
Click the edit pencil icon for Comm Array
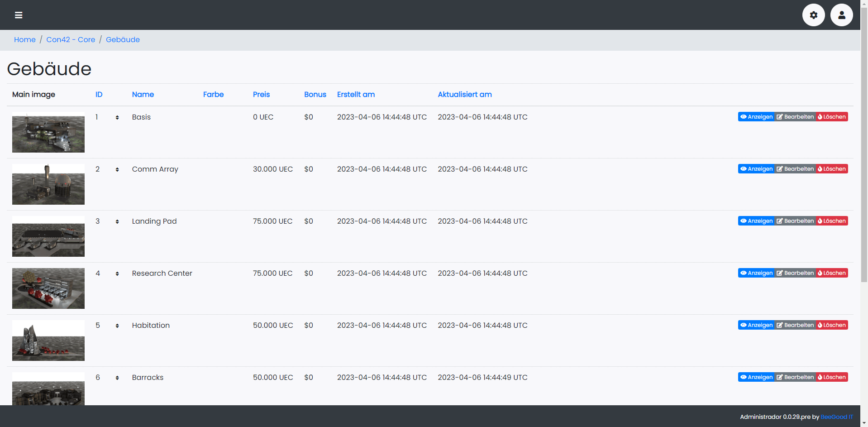pos(779,168)
